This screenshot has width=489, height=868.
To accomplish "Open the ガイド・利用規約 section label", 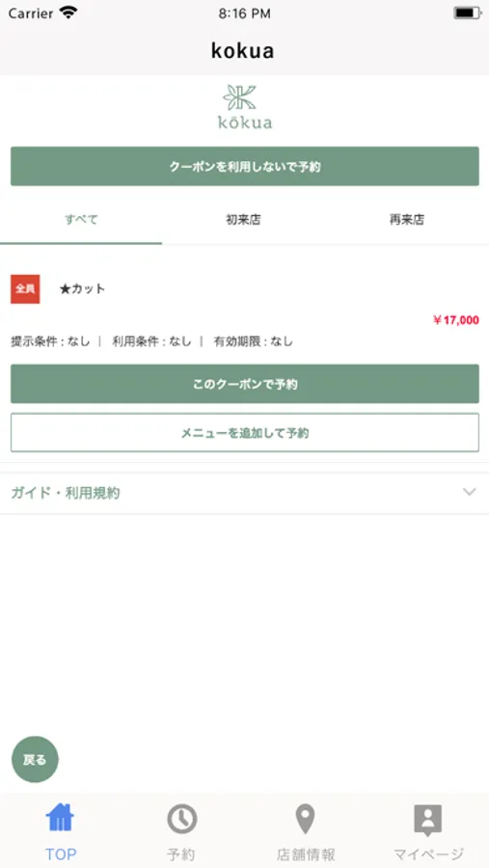I will 66,493.
